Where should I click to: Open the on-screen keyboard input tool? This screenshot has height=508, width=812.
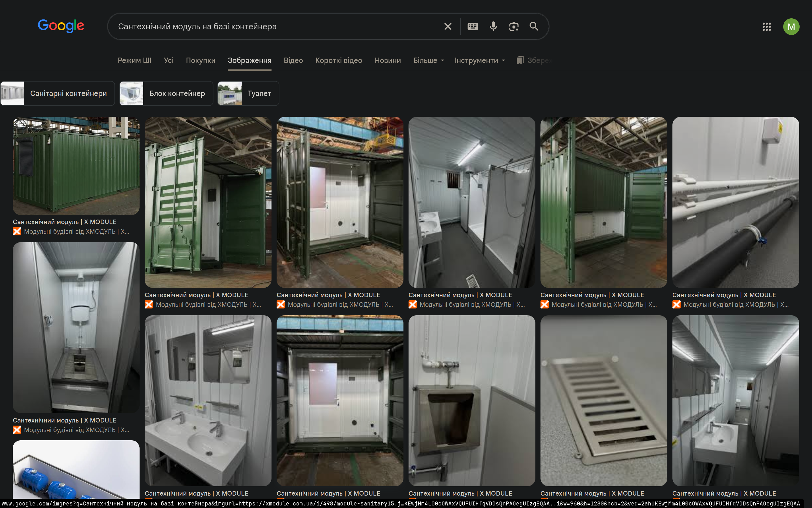coord(473,27)
